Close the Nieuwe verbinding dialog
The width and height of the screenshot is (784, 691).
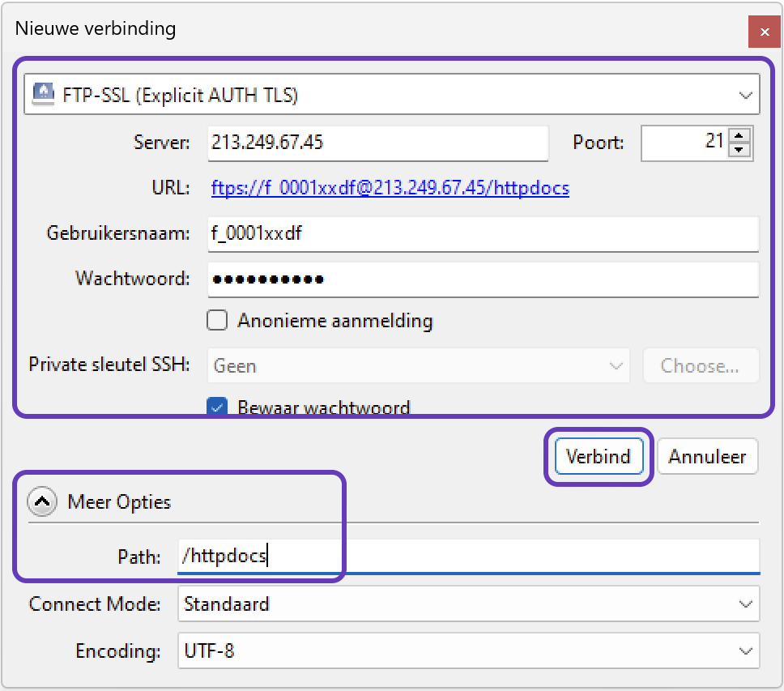coord(764,32)
